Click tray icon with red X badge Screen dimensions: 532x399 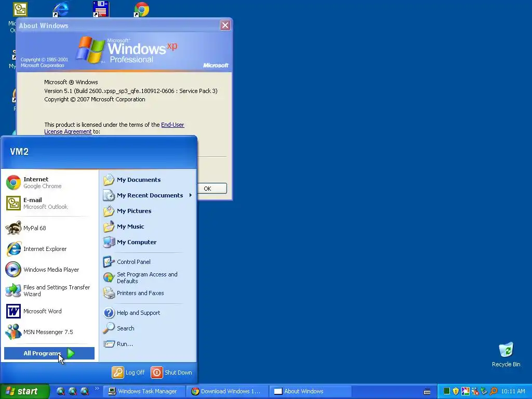[x=475, y=391]
